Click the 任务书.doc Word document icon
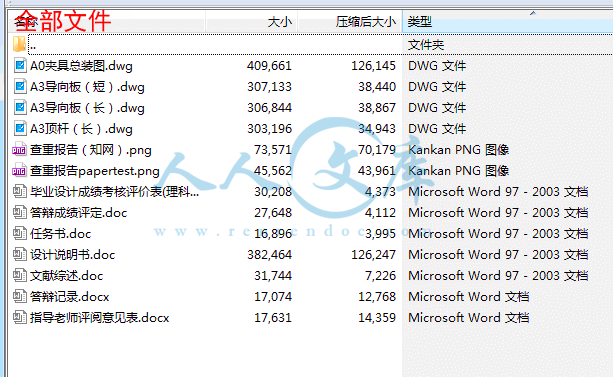This screenshot has width=613, height=377. point(20,234)
